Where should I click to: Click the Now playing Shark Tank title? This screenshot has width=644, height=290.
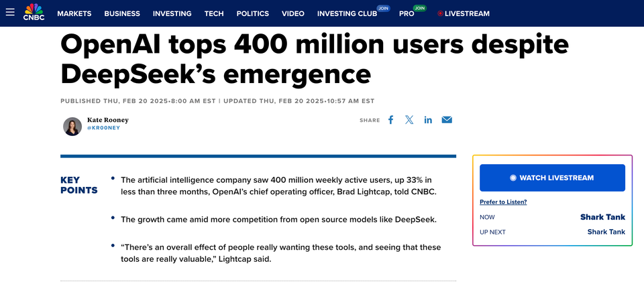602,217
